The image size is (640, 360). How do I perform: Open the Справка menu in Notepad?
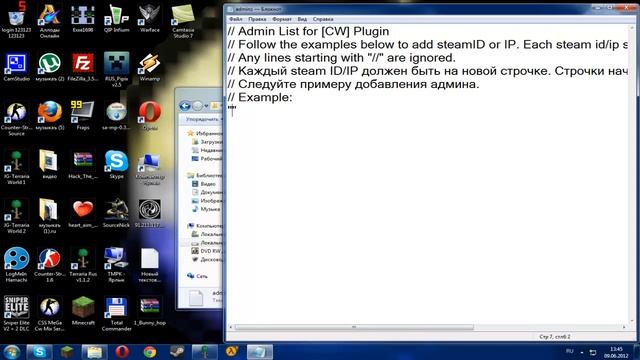click(323, 19)
